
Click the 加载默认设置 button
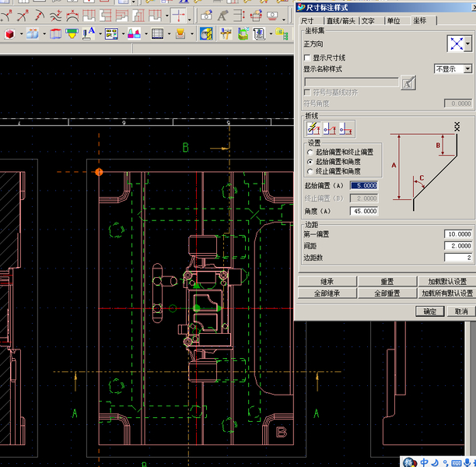click(447, 282)
